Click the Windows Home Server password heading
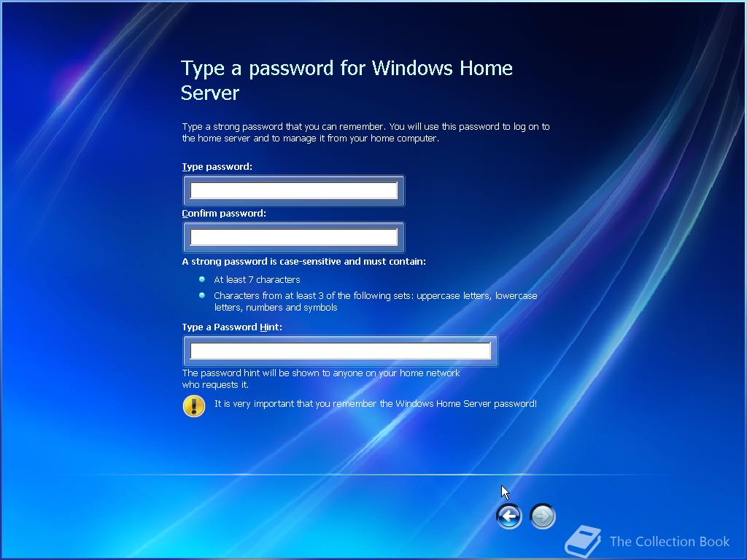This screenshot has height=560, width=747. pyautogui.click(x=347, y=80)
